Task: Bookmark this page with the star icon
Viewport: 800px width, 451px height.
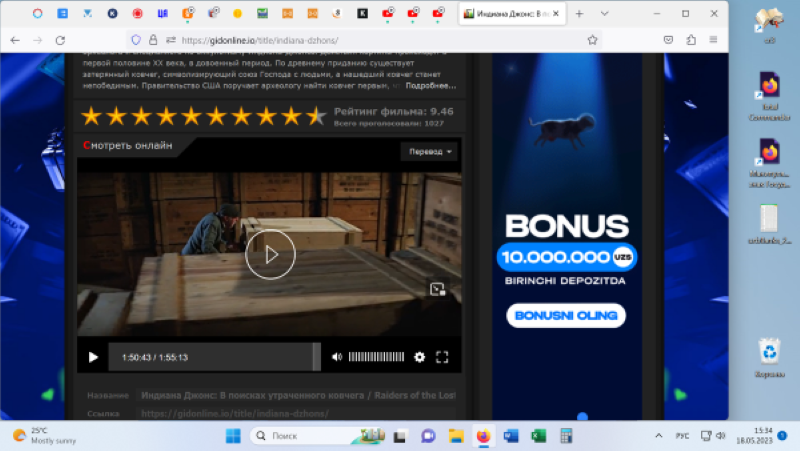Action: coord(593,40)
